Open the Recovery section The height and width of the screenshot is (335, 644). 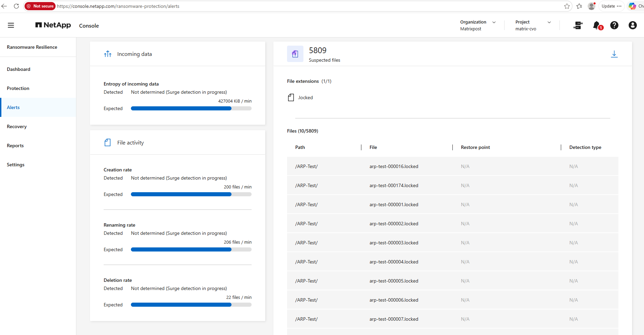(17, 126)
